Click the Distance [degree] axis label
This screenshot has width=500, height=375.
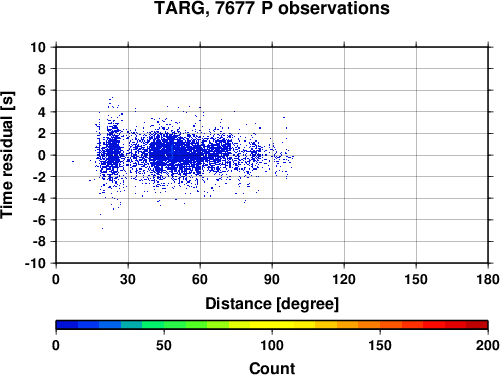(x=272, y=304)
